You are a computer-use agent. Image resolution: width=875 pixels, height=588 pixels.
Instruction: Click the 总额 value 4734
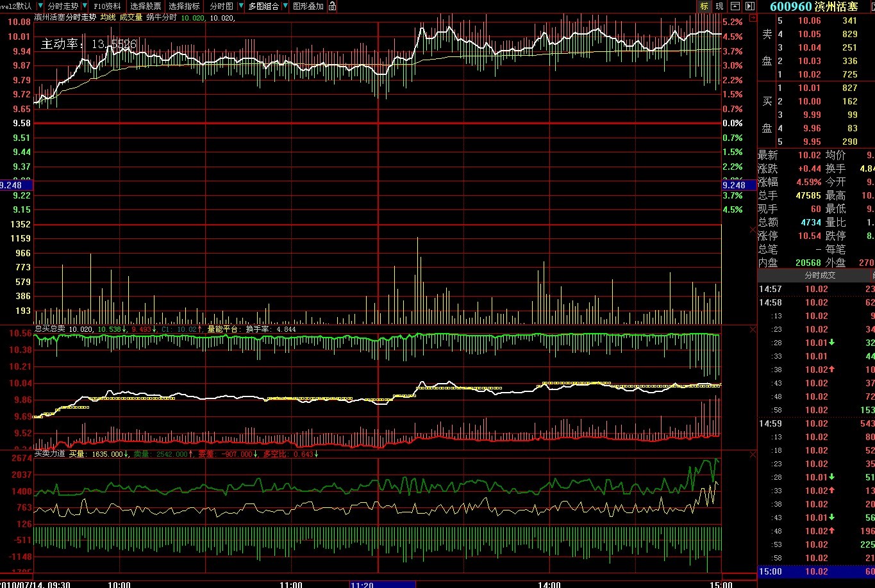click(x=811, y=222)
